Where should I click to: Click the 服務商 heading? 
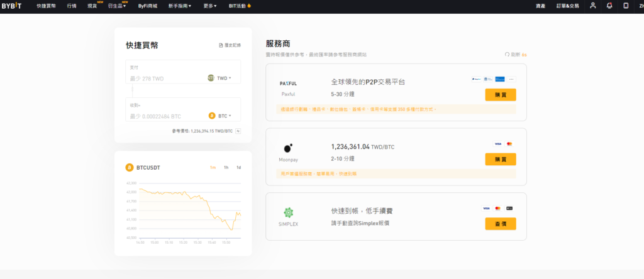point(278,44)
